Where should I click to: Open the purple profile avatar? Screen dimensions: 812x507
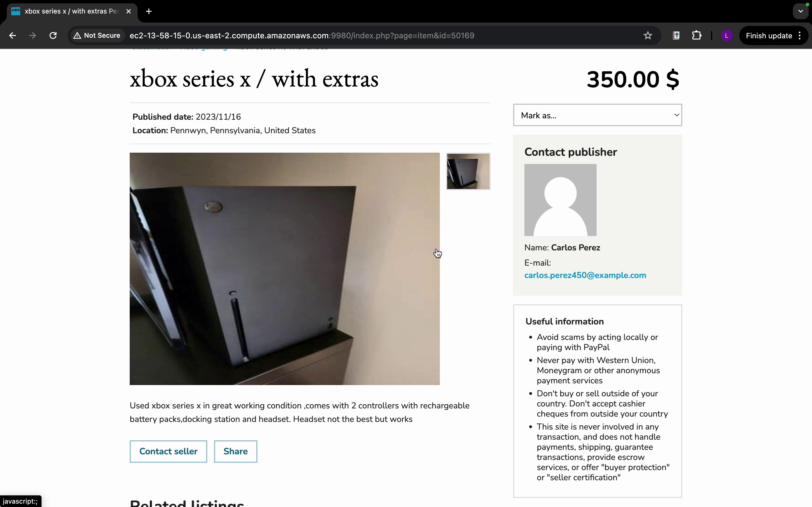click(727, 35)
